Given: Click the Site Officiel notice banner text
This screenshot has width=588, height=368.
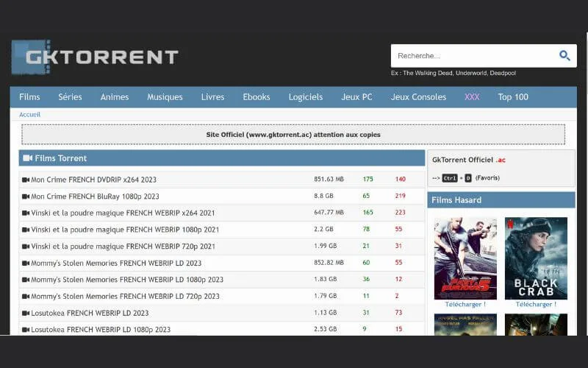Looking at the screenshot, I should (293, 135).
